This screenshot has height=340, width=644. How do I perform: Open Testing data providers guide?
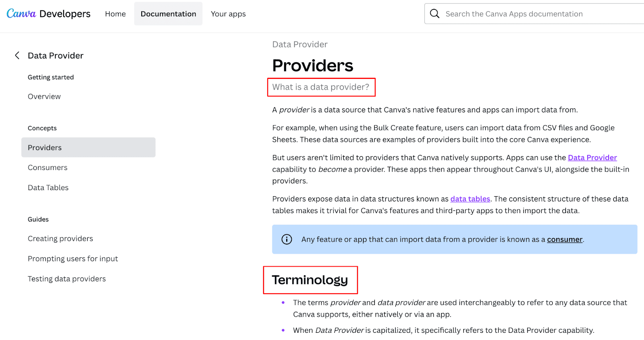tap(66, 278)
